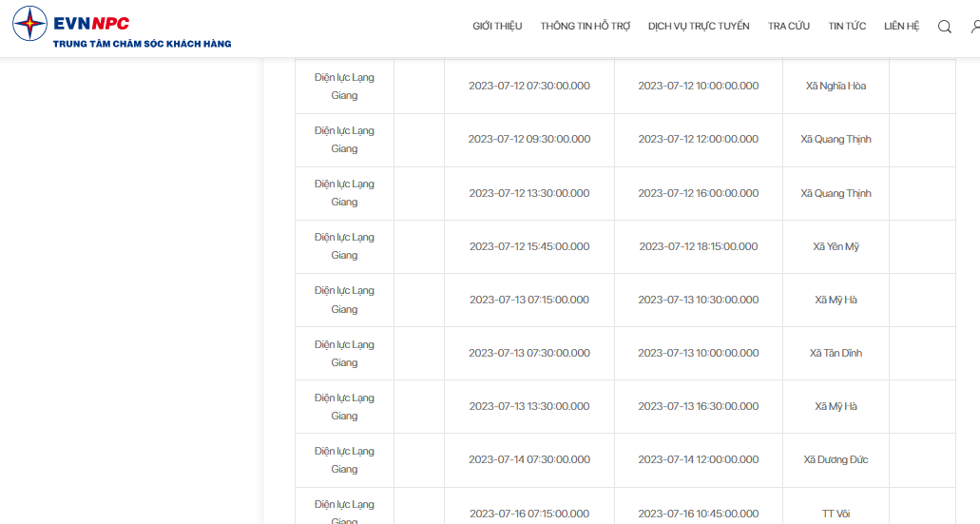Click start time 2023-07-14 07:30:00.000
Viewport: 980px width, 524px height.
[x=529, y=459]
